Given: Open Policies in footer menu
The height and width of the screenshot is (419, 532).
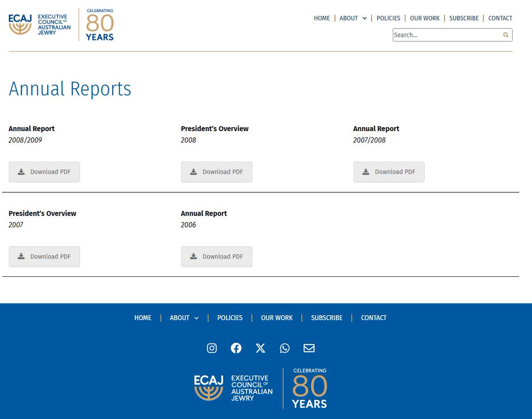Looking at the screenshot, I should 230,318.
